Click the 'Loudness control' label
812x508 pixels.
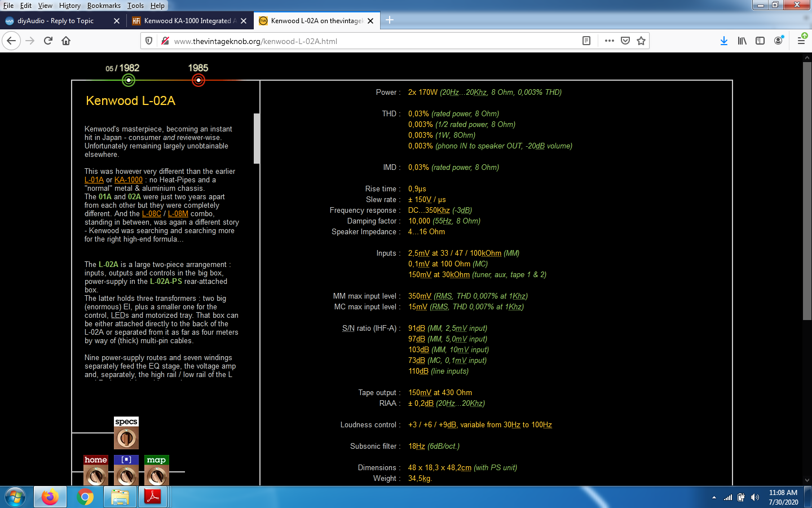click(x=370, y=425)
